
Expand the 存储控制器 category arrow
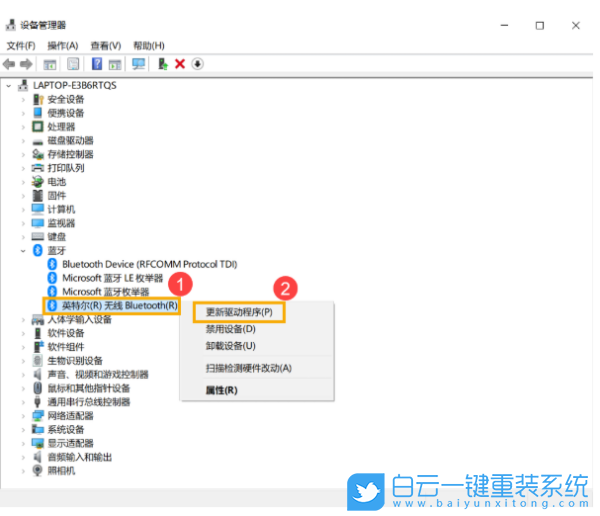coord(23,155)
